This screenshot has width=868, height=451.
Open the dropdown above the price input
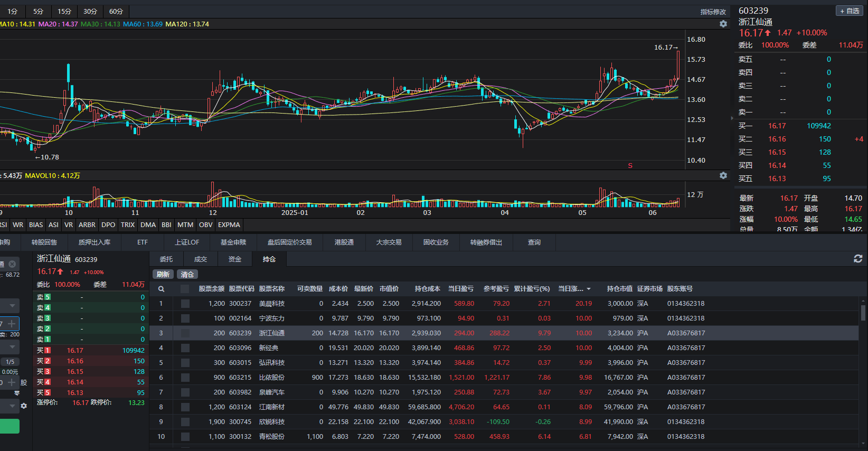tap(10, 306)
